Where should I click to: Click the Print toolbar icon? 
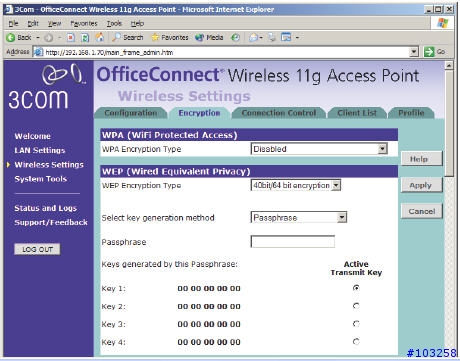click(272, 38)
